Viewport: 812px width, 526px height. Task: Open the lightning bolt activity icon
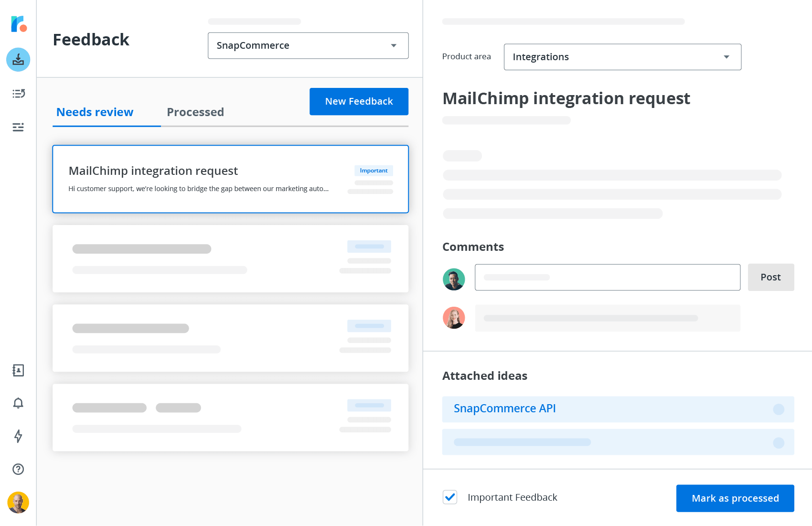[x=18, y=436]
